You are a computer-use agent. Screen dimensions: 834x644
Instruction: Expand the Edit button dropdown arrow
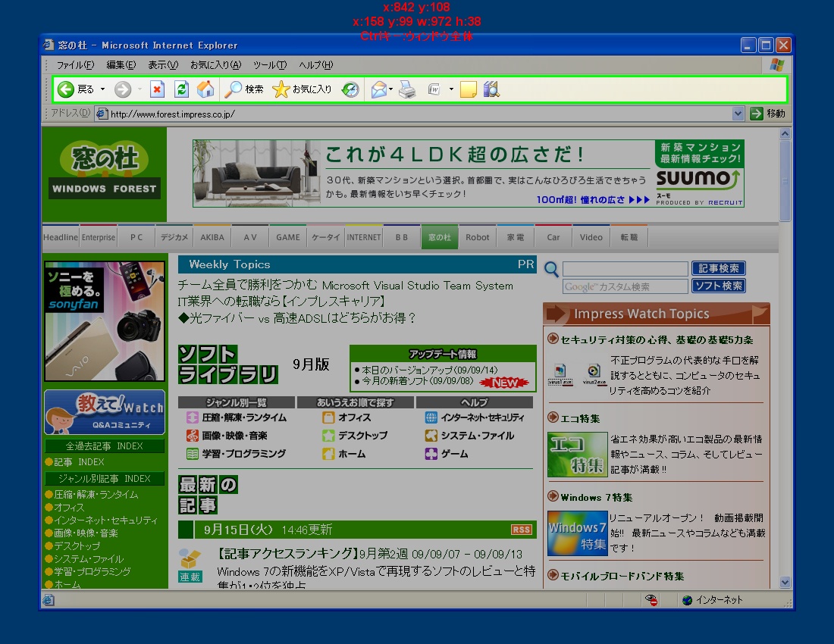pyautogui.click(x=451, y=89)
